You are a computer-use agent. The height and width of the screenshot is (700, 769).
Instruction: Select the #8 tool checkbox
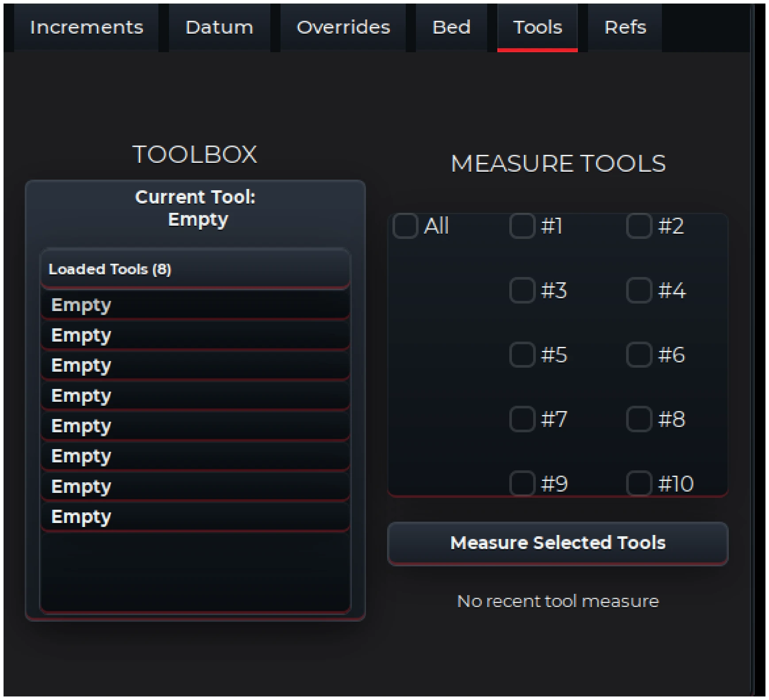coord(639,419)
